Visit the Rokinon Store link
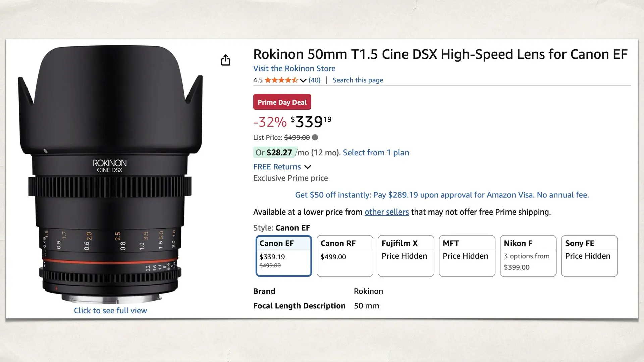This screenshot has height=362, width=644. click(x=294, y=69)
